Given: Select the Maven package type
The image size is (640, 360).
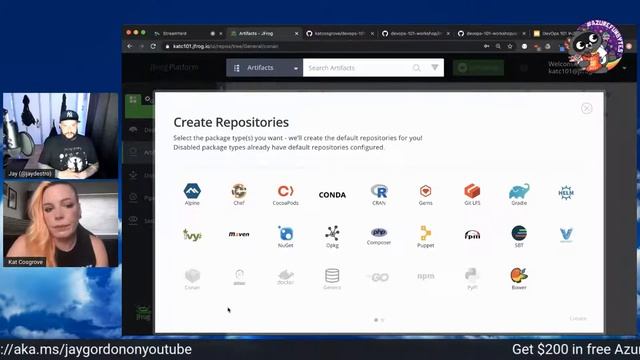Looking at the screenshot, I should click(239, 234).
